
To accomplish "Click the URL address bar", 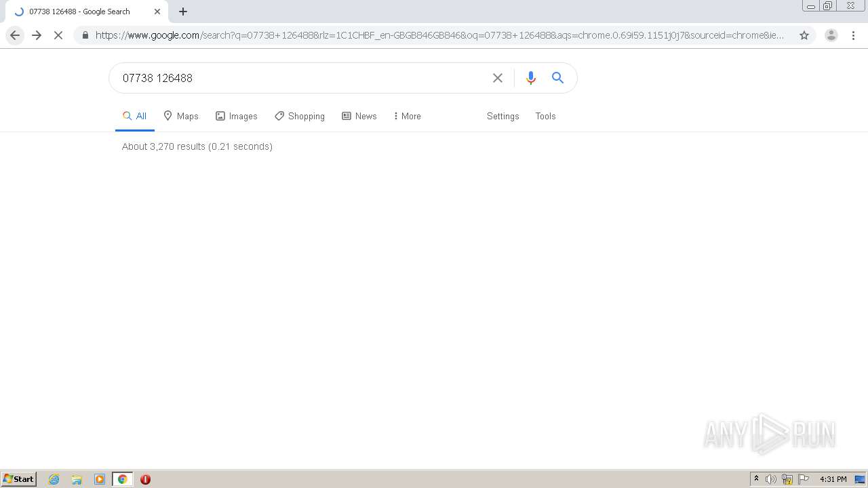I will [x=439, y=35].
